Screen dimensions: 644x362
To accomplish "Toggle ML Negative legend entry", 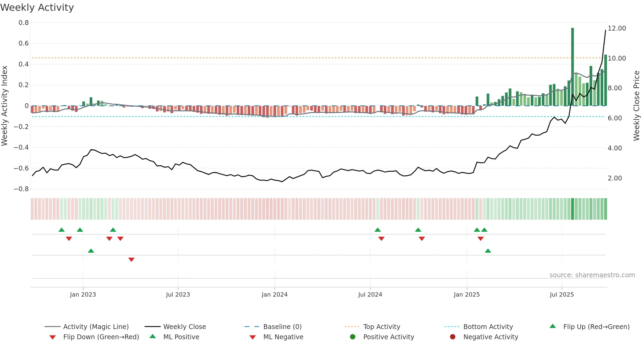I will (x=276, y=337).
